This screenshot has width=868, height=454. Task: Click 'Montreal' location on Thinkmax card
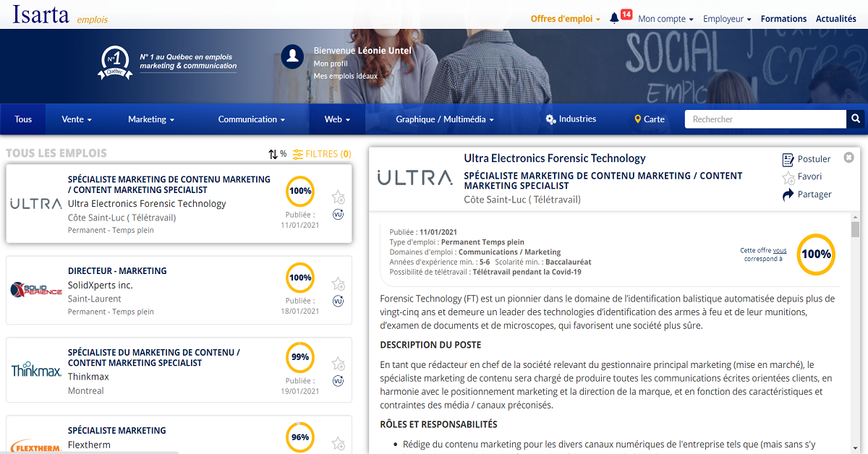click(x=86, y=390)
